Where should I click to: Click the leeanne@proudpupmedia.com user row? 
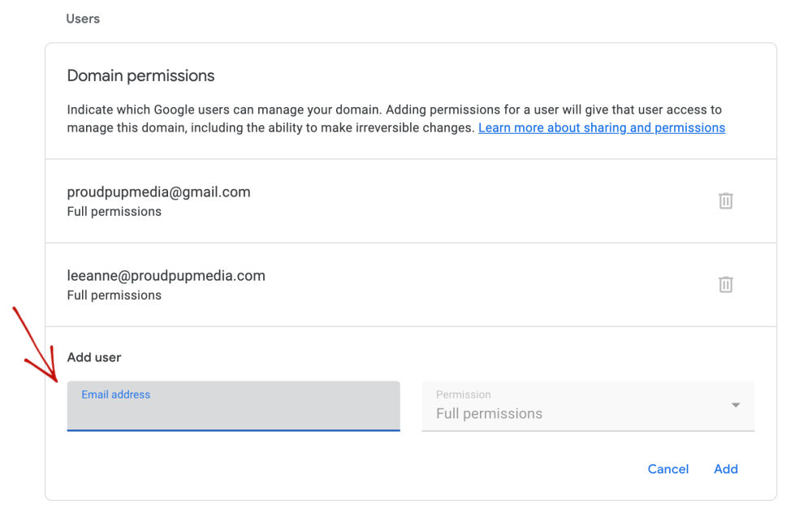click(x=411, y=285)
